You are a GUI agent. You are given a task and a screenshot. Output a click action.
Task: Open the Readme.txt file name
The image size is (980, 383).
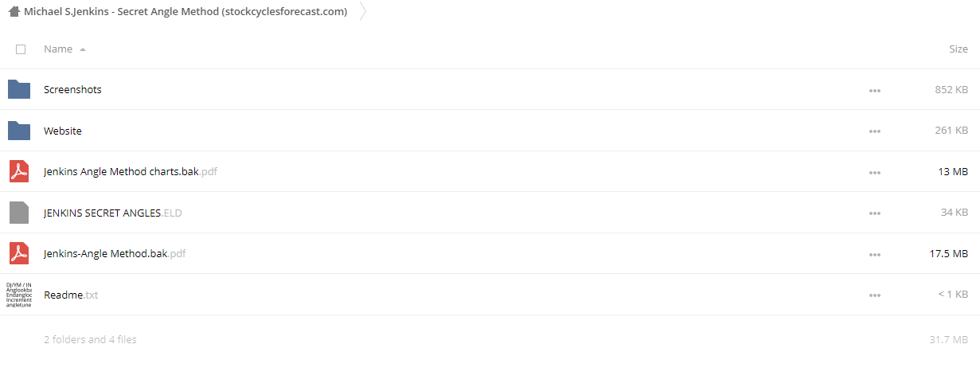[x=71, y=295]
